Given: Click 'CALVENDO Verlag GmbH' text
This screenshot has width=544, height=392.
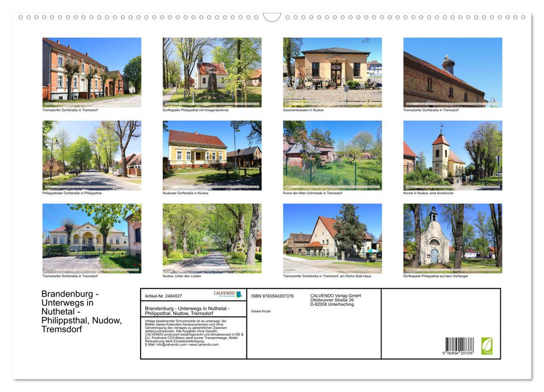Looking at the screenshot, I should (x=336, y=296).
